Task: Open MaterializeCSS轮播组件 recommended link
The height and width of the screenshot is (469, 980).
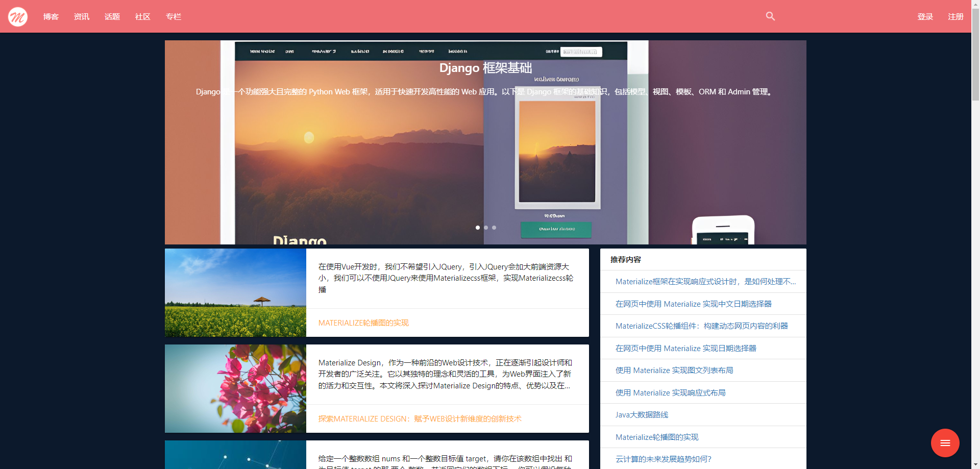Action: point(702,326)
